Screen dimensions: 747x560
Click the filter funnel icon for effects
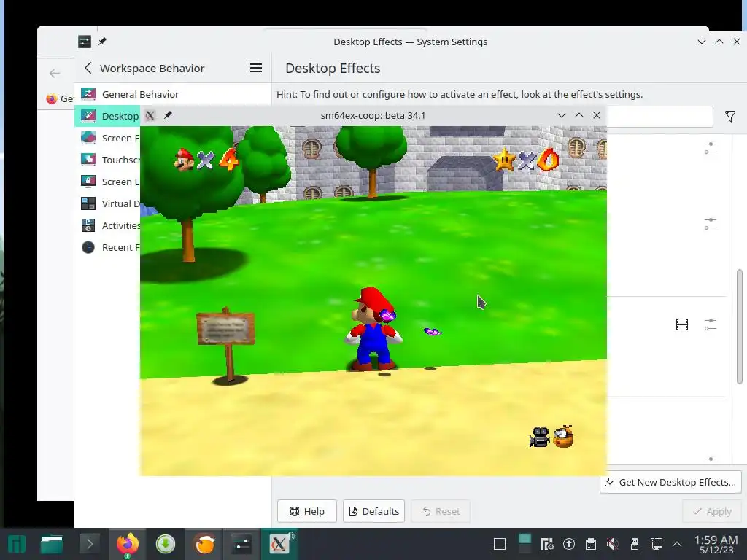(729, 116)
